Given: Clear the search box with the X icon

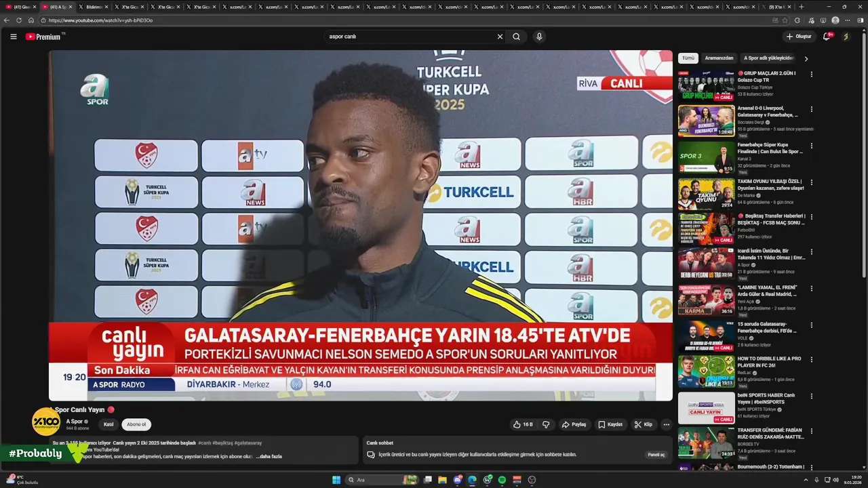Looking at the screenshot, I should click(500, 37).
